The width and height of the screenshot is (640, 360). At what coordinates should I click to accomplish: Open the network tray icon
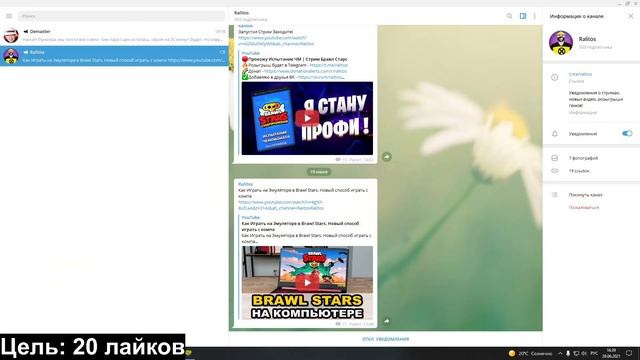pos(576,353)
